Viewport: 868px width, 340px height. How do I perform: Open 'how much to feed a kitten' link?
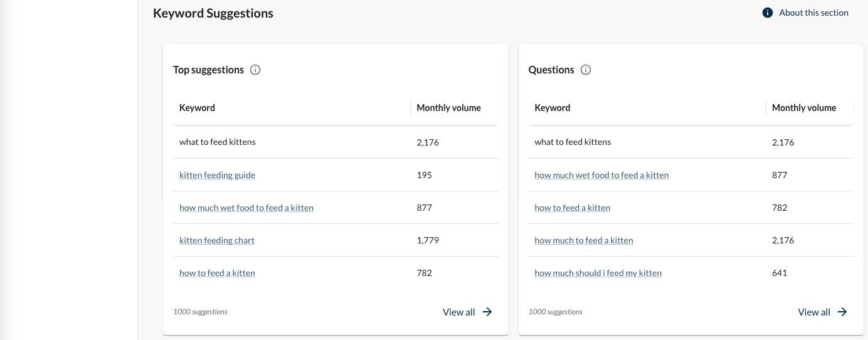pos(583,240)
